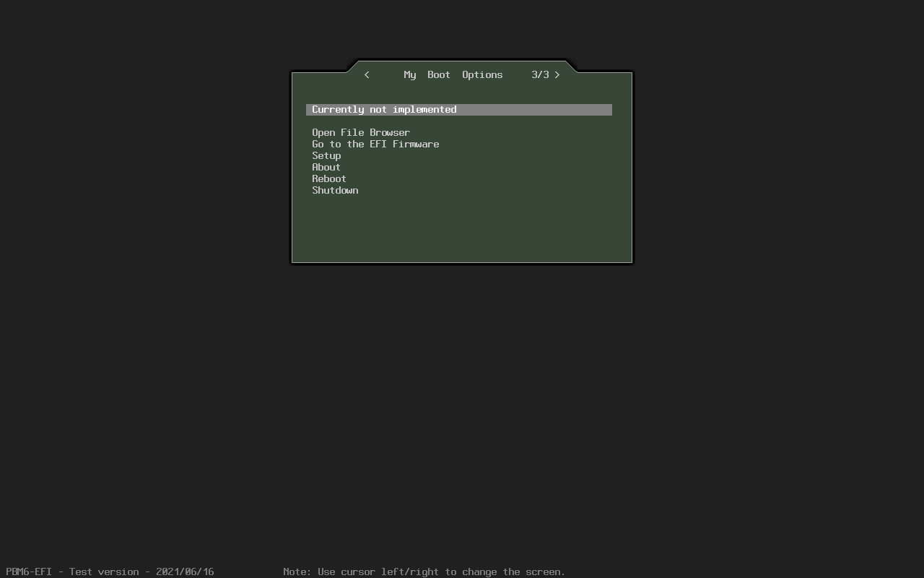
Task: Pick the Reboot option
Action: (328, 179)
